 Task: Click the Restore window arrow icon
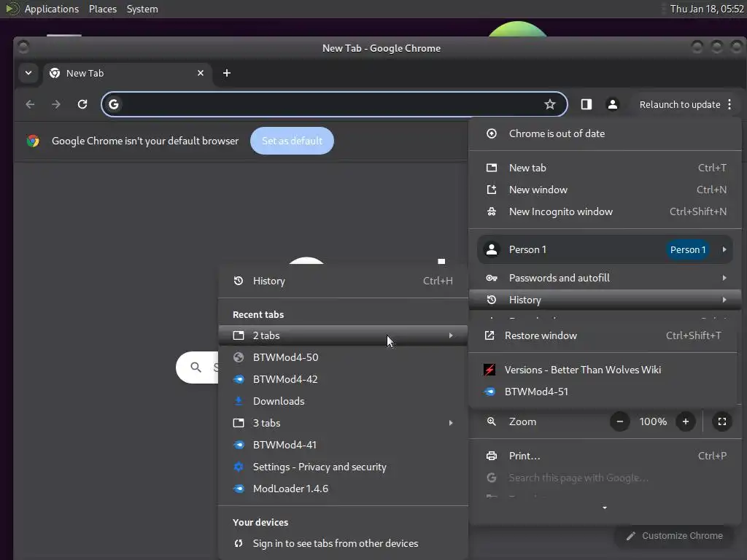pos(489,335)
